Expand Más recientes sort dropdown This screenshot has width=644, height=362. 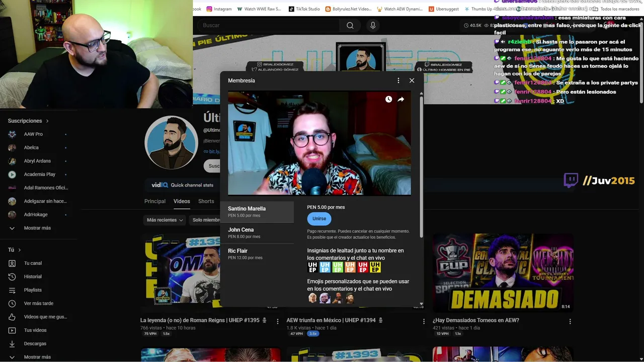click(165, 220)
